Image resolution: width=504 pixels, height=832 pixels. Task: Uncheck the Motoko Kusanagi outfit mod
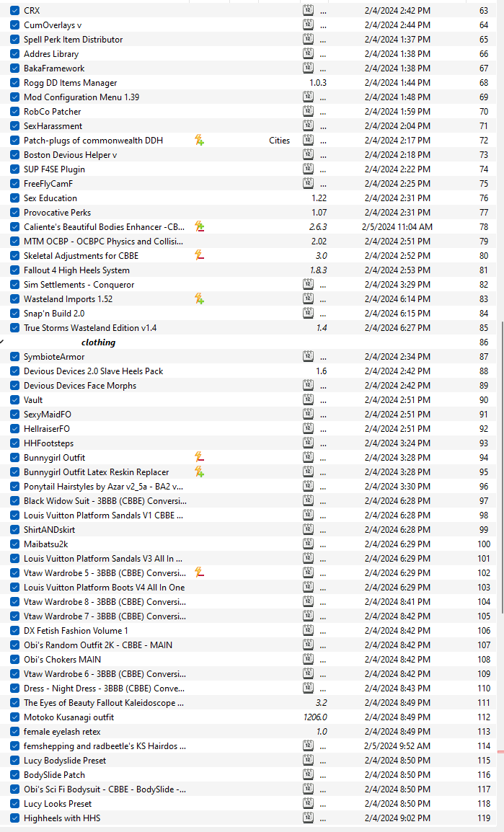15,717
